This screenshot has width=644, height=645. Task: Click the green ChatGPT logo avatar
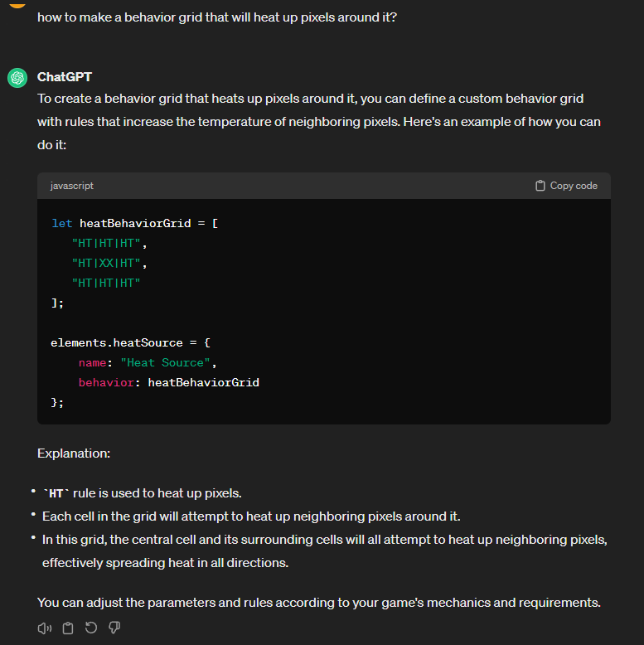click(17, 78)
